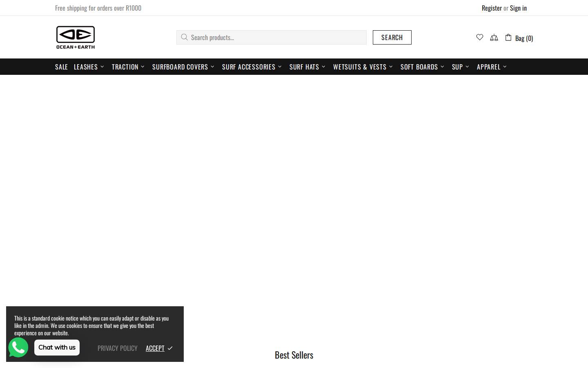
Task: Expand the Surfboard Covers chevron
Action: (x=212, y=67)
